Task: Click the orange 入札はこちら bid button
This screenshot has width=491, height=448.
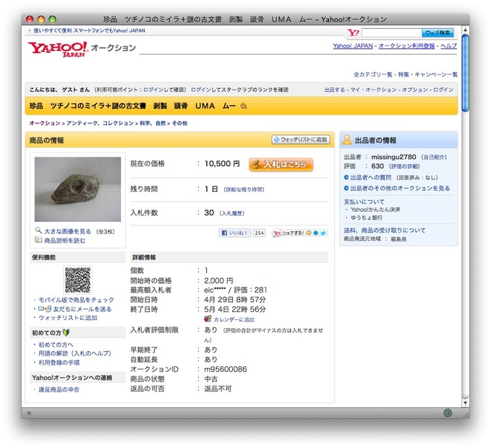Action: click(x=281, y=164)
